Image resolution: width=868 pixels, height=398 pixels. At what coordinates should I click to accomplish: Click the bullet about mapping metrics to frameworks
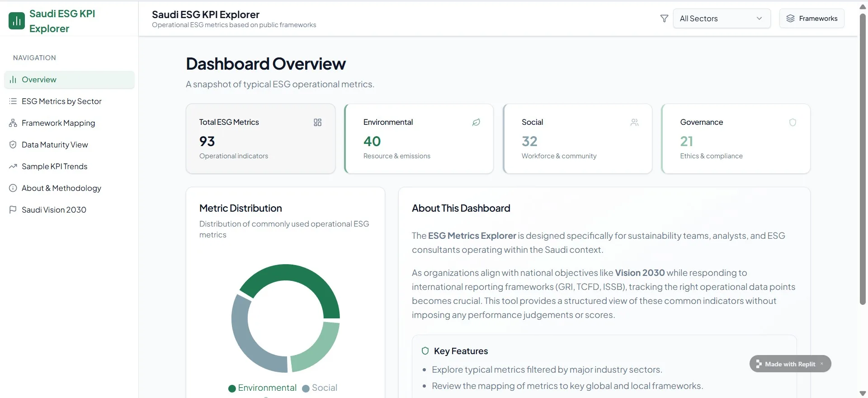coord(567,386)
